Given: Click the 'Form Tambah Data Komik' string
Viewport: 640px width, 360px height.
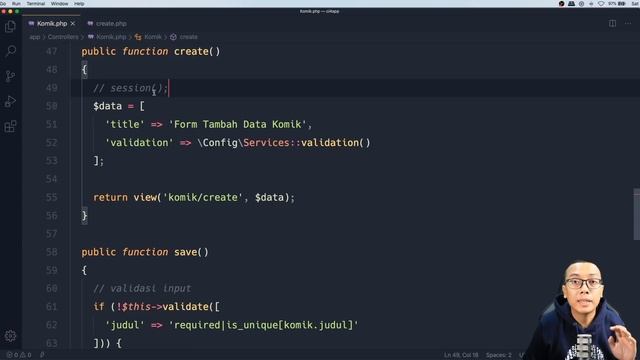Looking at the screenshot, I should 238,124.
